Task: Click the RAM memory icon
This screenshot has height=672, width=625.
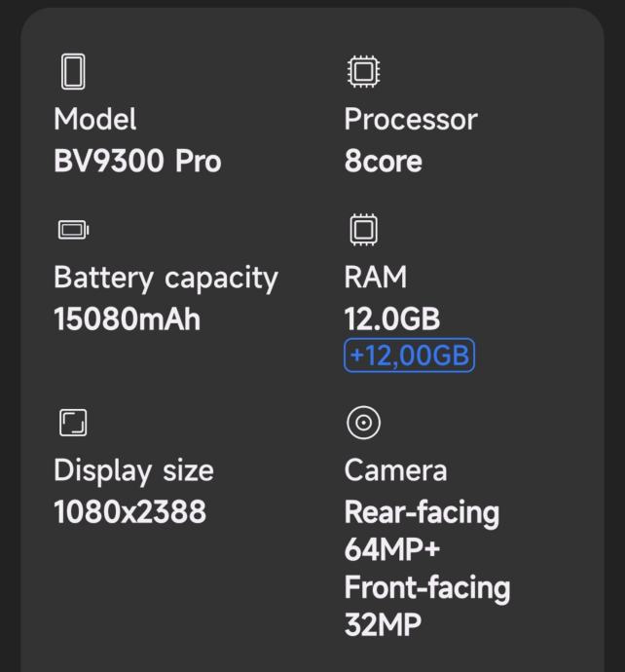Action: (363, 230)
